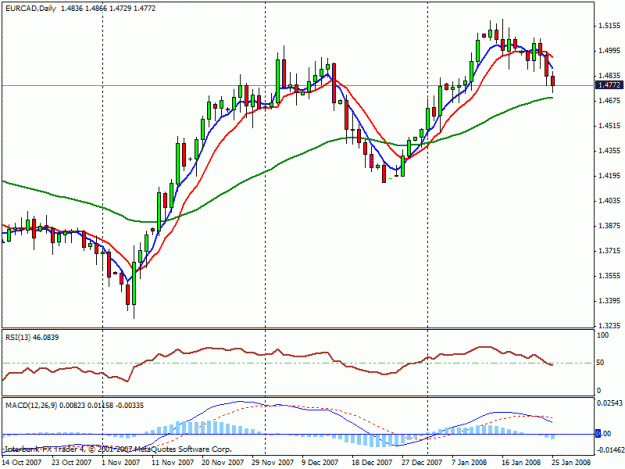The height and width of the screenshot is (469, 625).
Task: Click the RSI(13) 46.0839 indicator label
Action: (x=32, y=338)
